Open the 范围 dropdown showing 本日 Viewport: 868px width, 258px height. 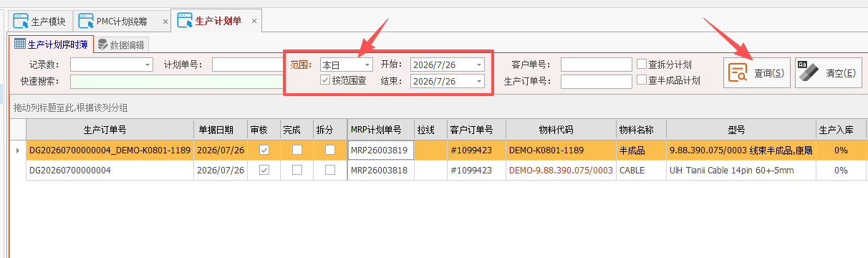click(x=368, y=64)
